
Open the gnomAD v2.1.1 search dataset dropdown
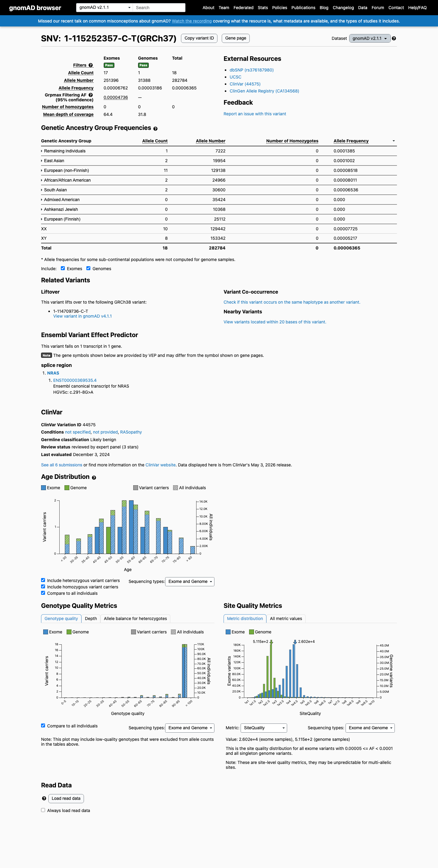coord(104,7)
